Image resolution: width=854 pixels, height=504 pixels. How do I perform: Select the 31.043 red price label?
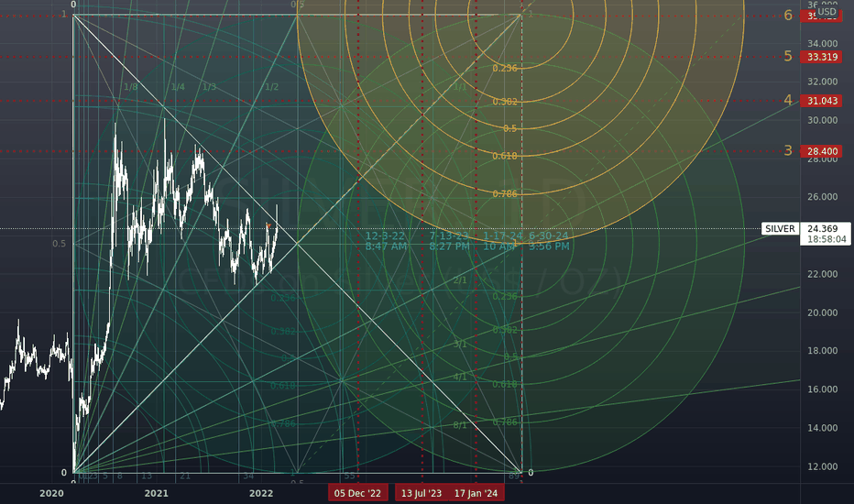(x=822, y=101)
